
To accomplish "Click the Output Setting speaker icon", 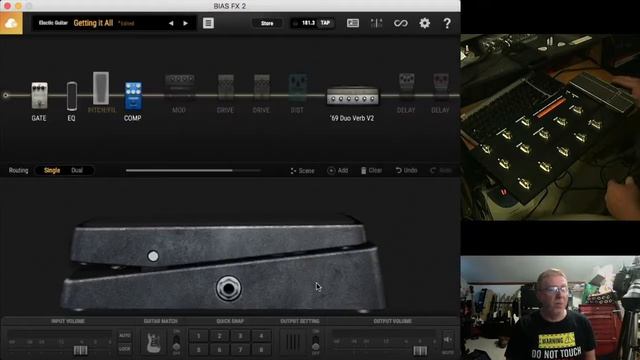I will tap(293, 343).
